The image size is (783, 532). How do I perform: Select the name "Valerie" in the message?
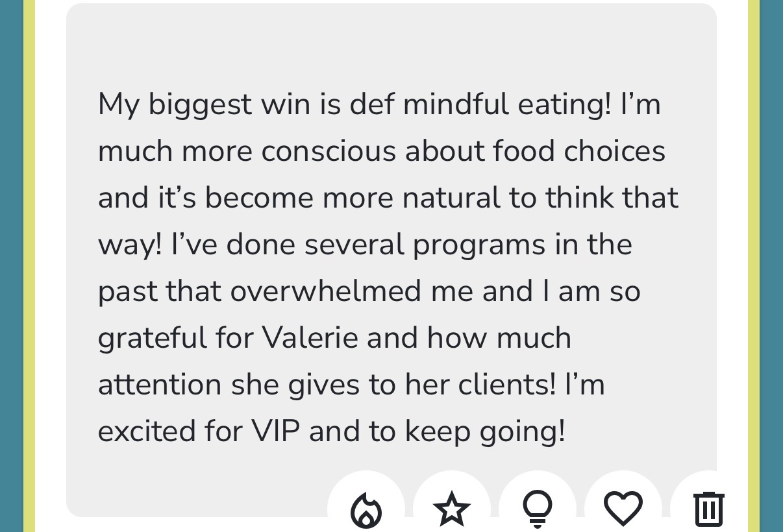click(311, 338)
